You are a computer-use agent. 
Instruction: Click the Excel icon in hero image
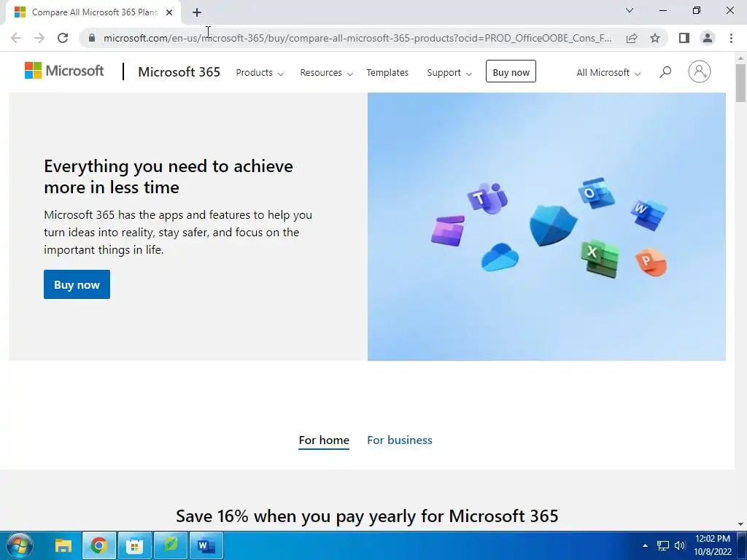click(600, 259)
